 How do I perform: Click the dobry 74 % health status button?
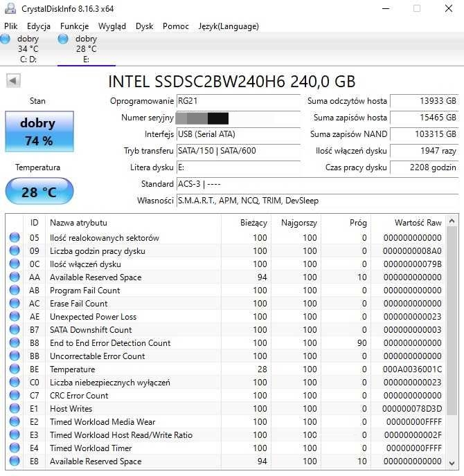click(39, 131)
